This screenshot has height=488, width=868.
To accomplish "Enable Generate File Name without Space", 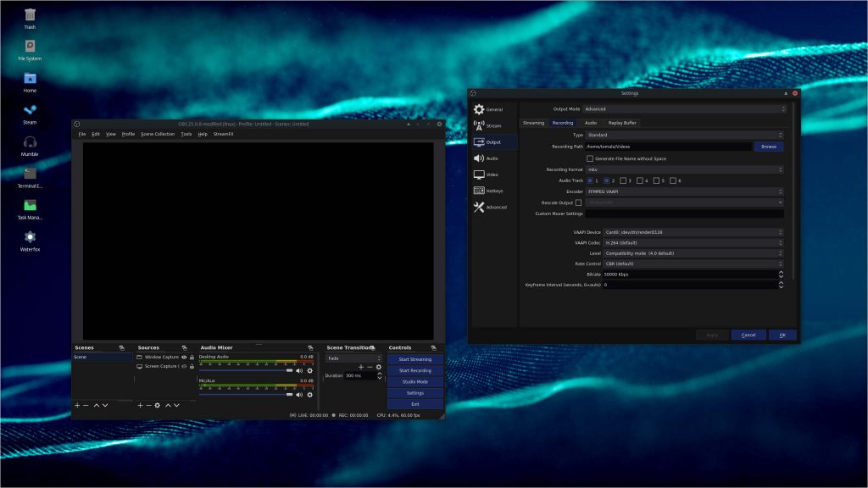I will coord(590,158).
